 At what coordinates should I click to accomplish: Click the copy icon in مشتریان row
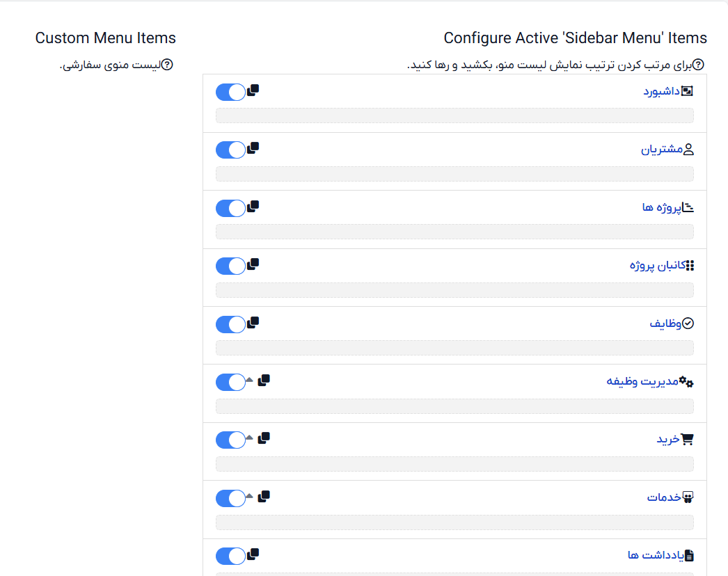point(253,149)
